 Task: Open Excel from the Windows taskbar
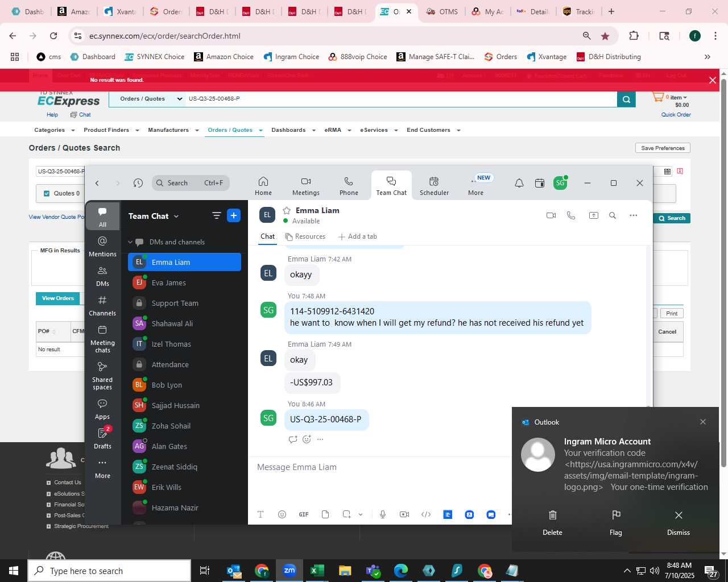(x=317, y=571)
